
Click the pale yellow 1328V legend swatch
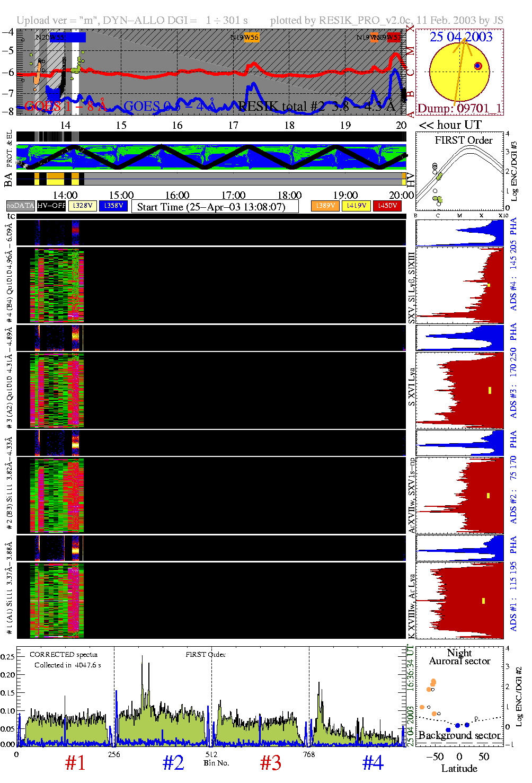83,206
